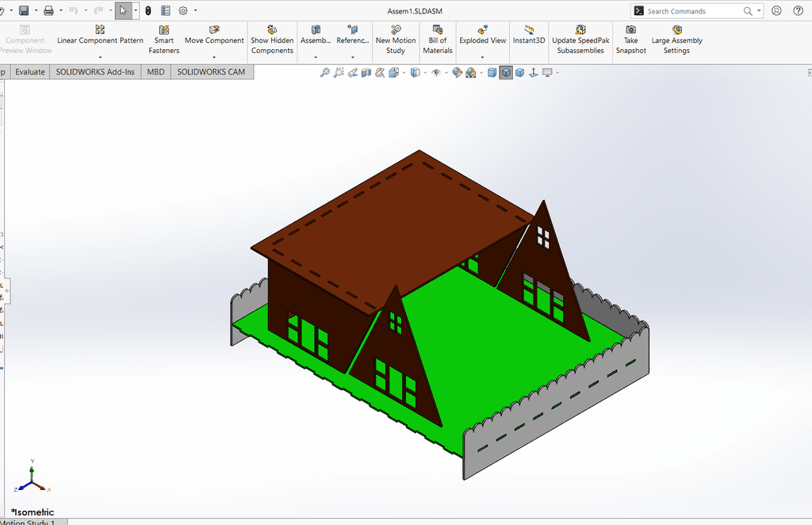Click Update SpeedPak Subassemblies
812x525 pixels.
580,40
